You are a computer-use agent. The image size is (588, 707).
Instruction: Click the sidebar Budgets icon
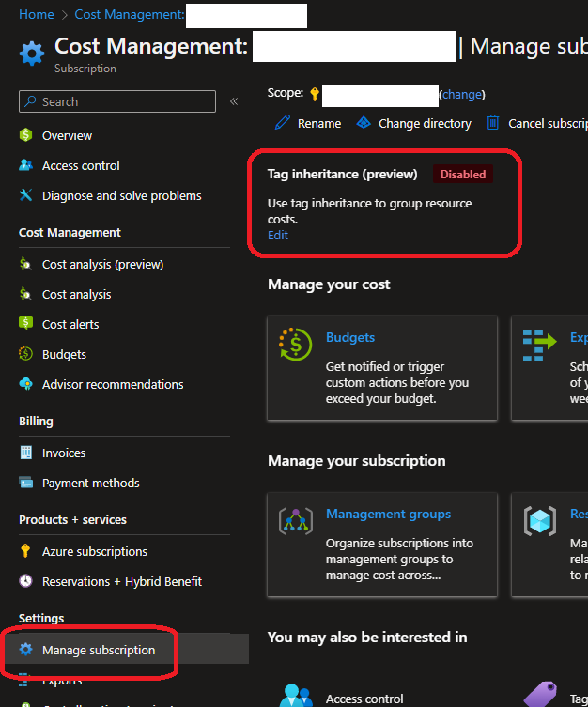(x=25, y=353)
